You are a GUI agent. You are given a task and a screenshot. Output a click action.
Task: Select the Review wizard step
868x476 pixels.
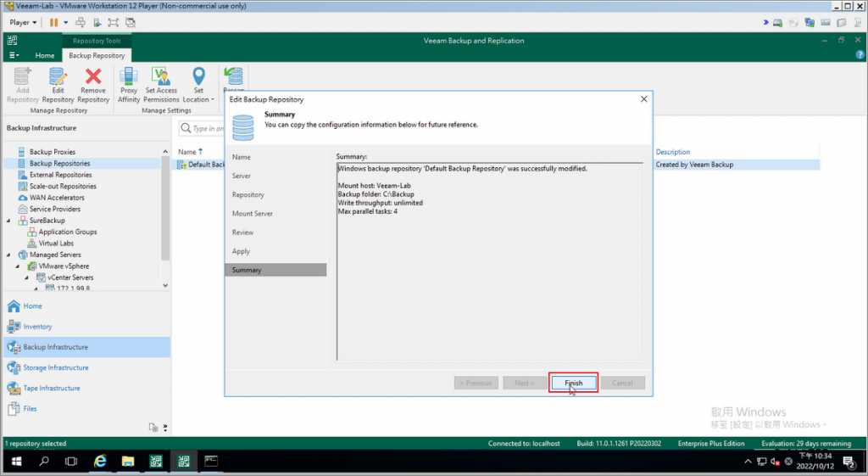tap(242, 232)
